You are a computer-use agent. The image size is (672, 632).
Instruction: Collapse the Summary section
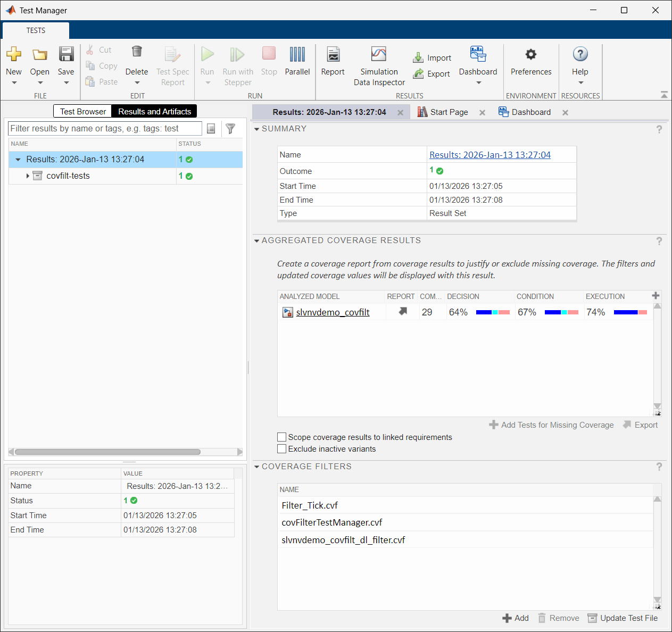pyautogui.click(x=256, y=129)
